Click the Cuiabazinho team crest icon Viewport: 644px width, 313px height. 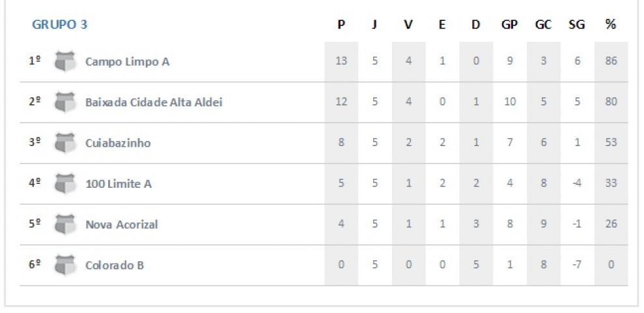coord(65,143)
